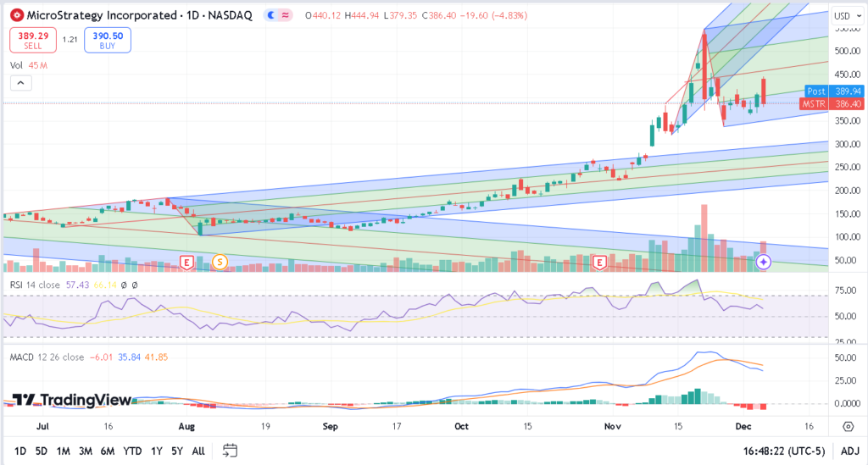Screen dimensions: 868x465
Task: Select the YTD time range
Action: click(132, 451)
